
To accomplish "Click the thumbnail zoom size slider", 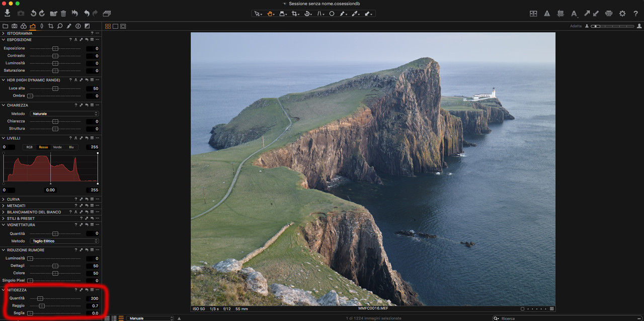I will [x=612, y=26].
